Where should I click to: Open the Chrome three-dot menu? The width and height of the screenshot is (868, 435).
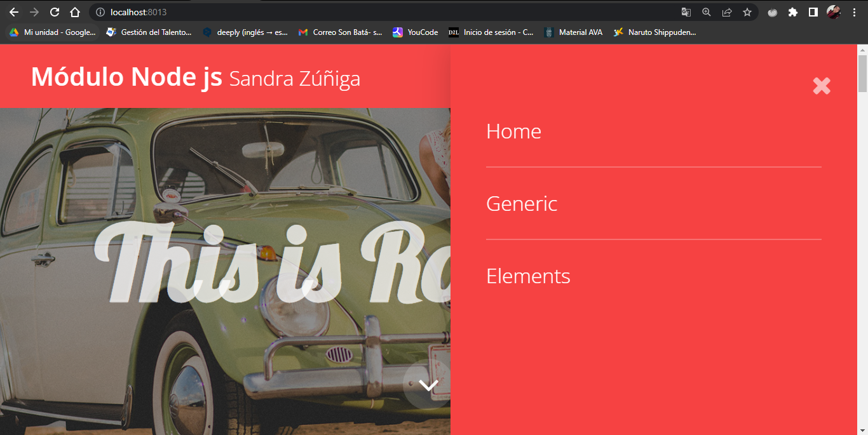pos(853,12)
